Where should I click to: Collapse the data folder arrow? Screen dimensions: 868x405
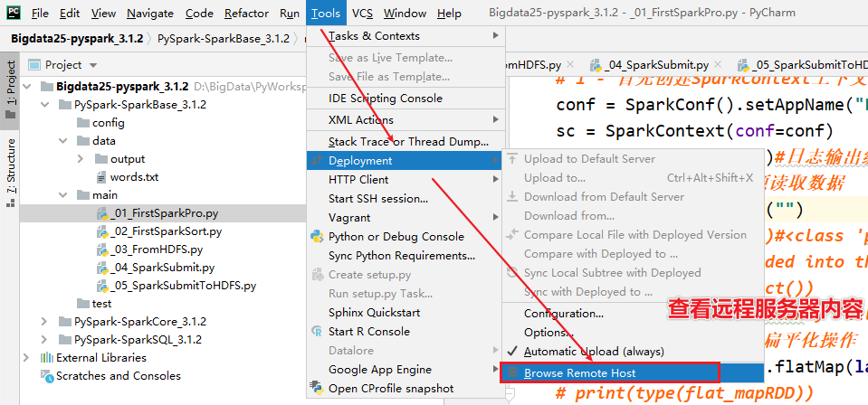65,141
